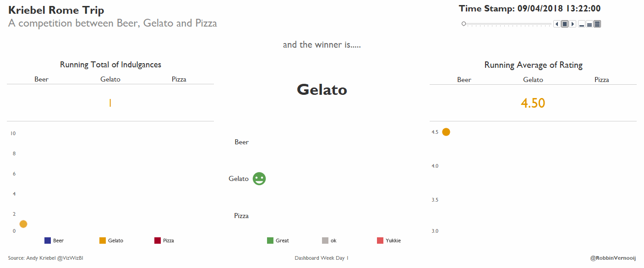Select the gray ok legend swatch
Image resolution: width=644 pixels, height=268 pixels.
[x=325, y=241]
